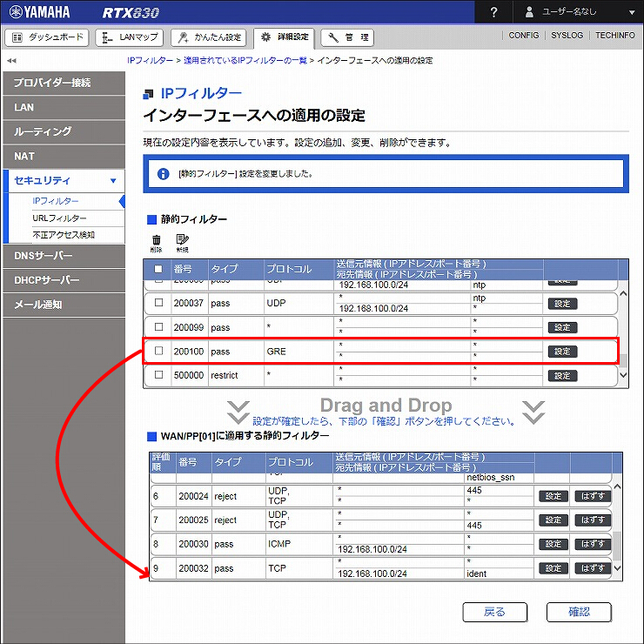Click 設定 button for filter 500000
644x644 pixels.
pos(563,376)
